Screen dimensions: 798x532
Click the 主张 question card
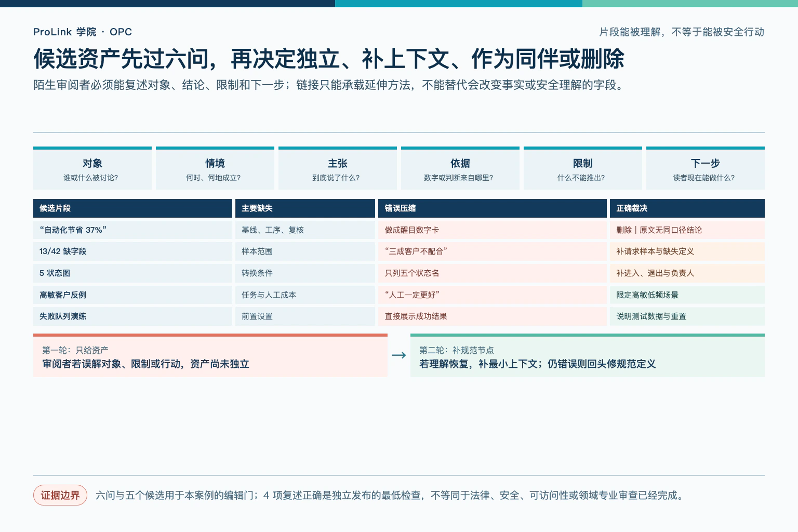tap(338, 168)
